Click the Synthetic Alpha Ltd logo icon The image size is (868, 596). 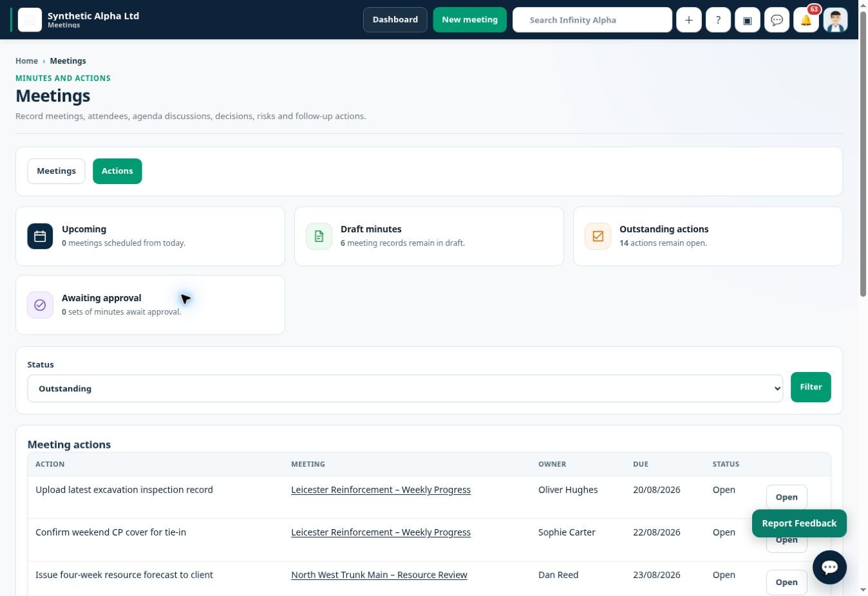(30, 20)
